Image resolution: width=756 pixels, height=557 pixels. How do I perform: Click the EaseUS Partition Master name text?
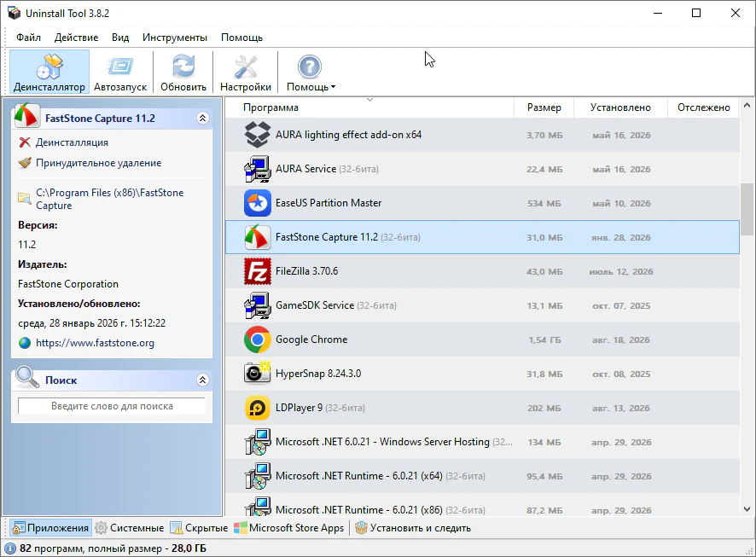tap(329, 203)
